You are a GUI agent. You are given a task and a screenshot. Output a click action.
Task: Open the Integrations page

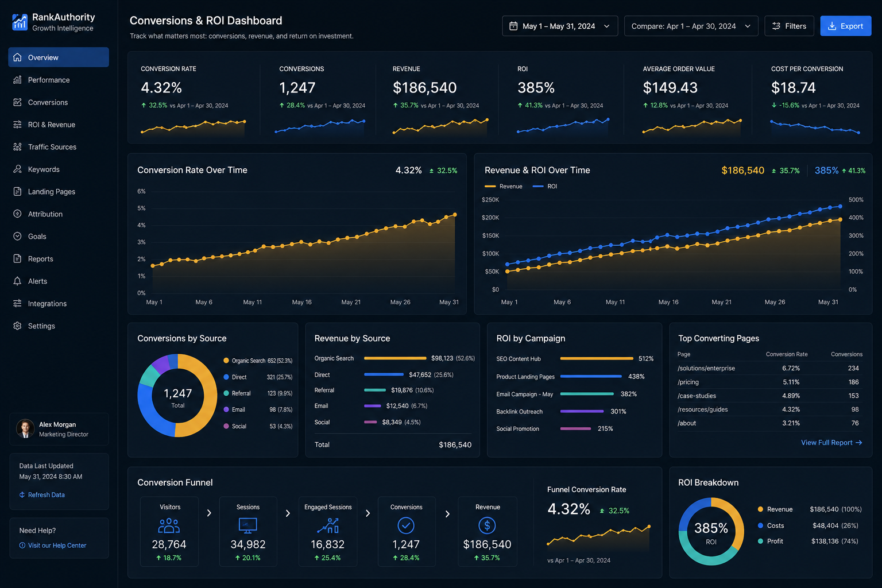coord(59,304)
